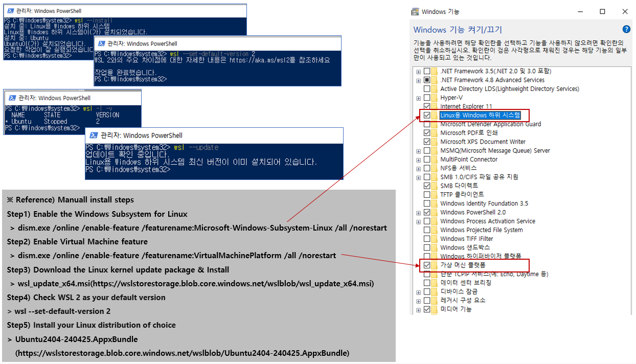
Task: Select the Windows Identity Foundation 3.5 label
Action: coord(484,203)
